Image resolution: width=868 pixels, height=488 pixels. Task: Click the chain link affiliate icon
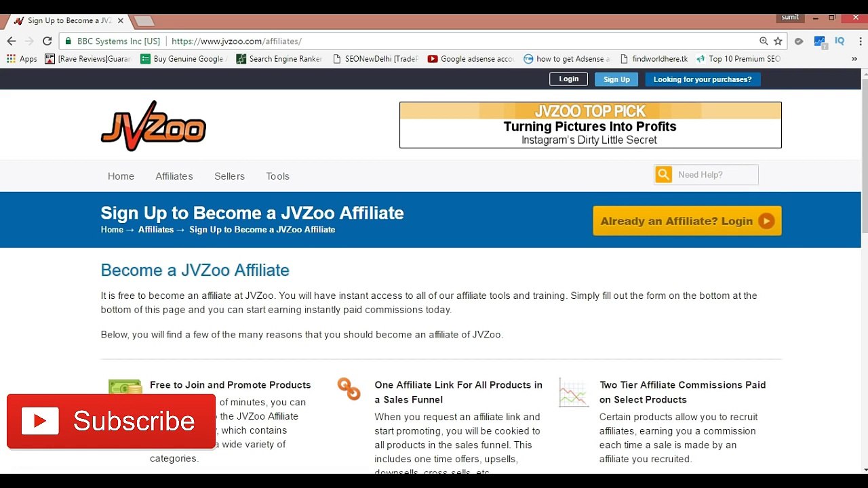click(x=349, y=388)
